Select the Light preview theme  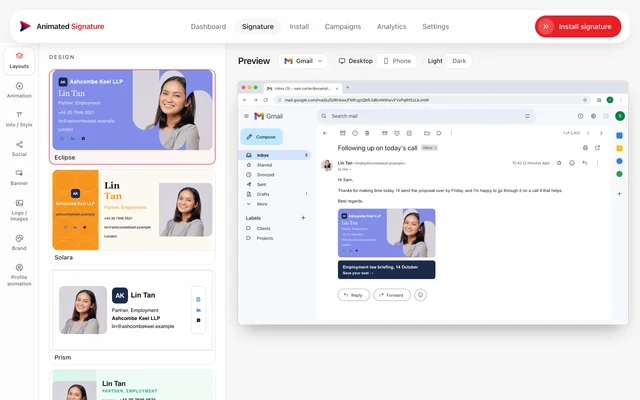coord(435,61)
